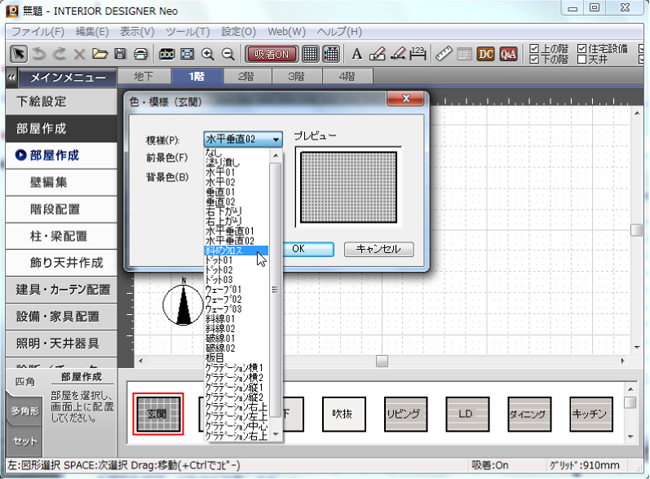Select the text A tool
Viewport: 650px width, 479px height.
357,53
